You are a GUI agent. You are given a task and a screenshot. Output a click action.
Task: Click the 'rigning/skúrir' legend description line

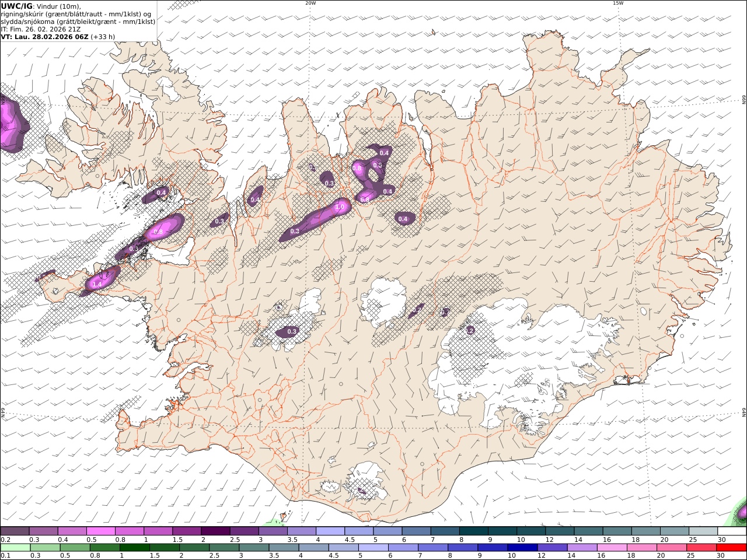tap(76, 14)
